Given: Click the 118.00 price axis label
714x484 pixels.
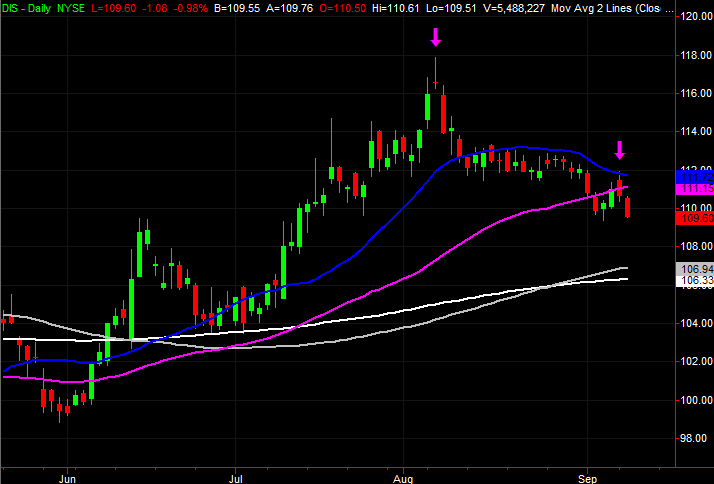Looking at the screenshot, I should point(697,55).
